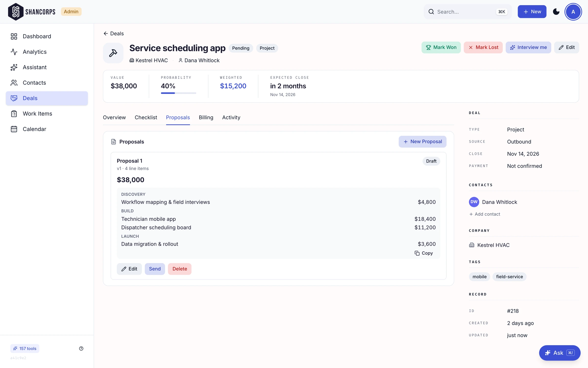
Task: Mark the deal as Won
Action: [441, 47]
